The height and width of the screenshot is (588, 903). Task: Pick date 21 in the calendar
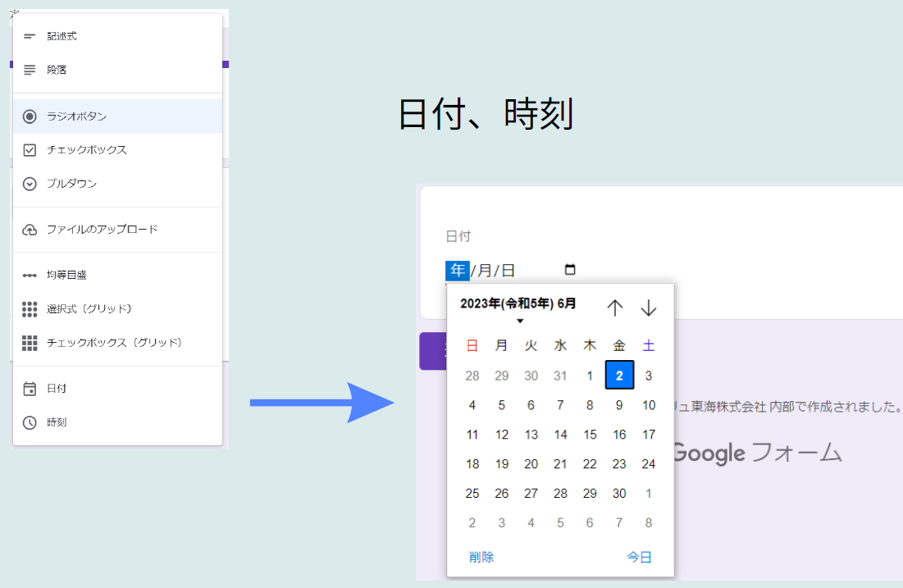560,463
